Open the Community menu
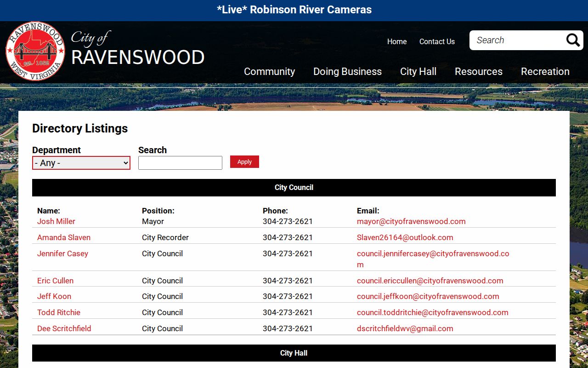Screen dimensions: 588x368 [269, 71]
